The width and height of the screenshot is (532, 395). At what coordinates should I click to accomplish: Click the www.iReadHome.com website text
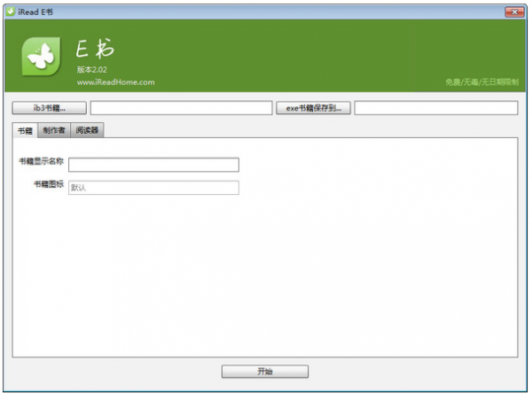115,82
